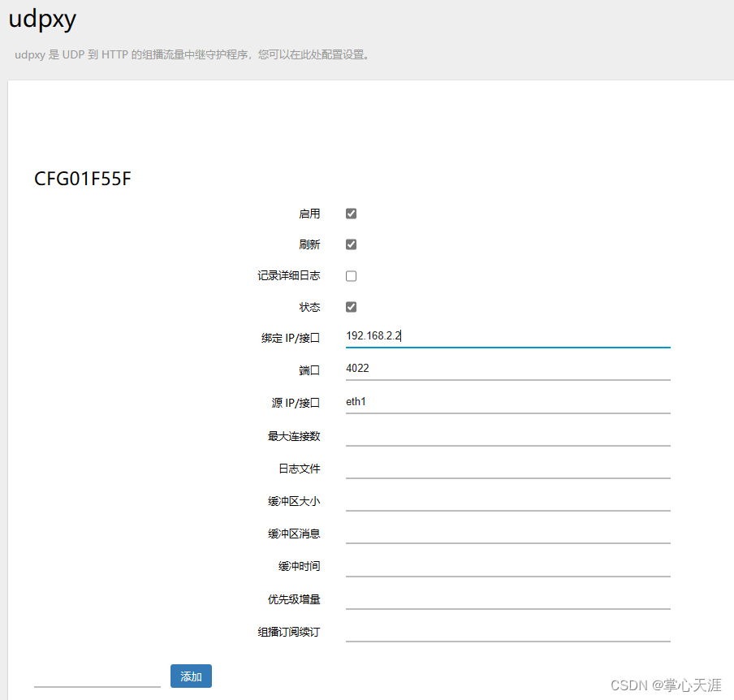Click the 源 IP/接口 label
The height and width of the screenshot is (700, 734).
pyautogui.click(x=296, y=403)
